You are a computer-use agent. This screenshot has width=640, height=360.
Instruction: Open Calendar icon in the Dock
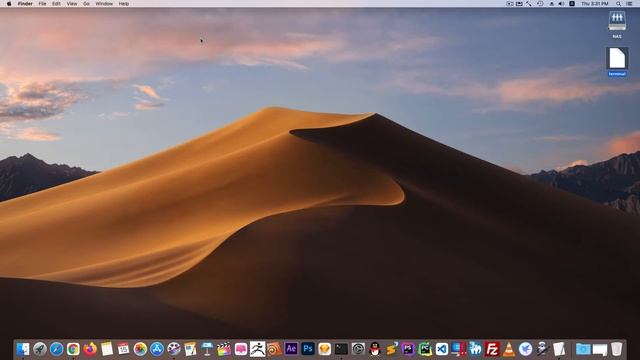coord(123,349)
